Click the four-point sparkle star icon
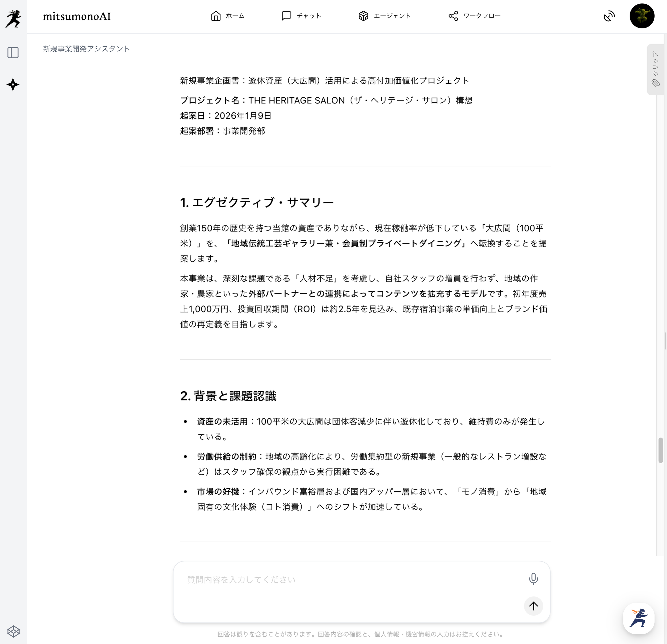Viewport: 667px width, 644px height. (13, 84)
